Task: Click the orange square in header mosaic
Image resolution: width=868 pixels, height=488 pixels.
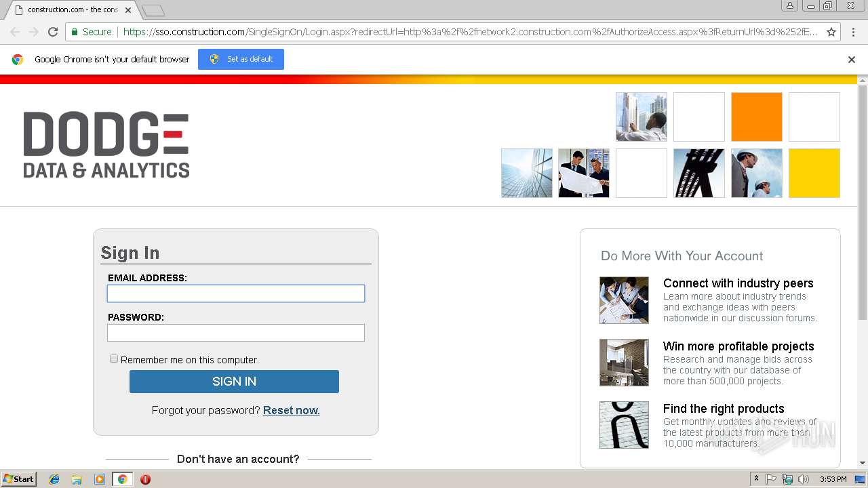Action: 757,117
